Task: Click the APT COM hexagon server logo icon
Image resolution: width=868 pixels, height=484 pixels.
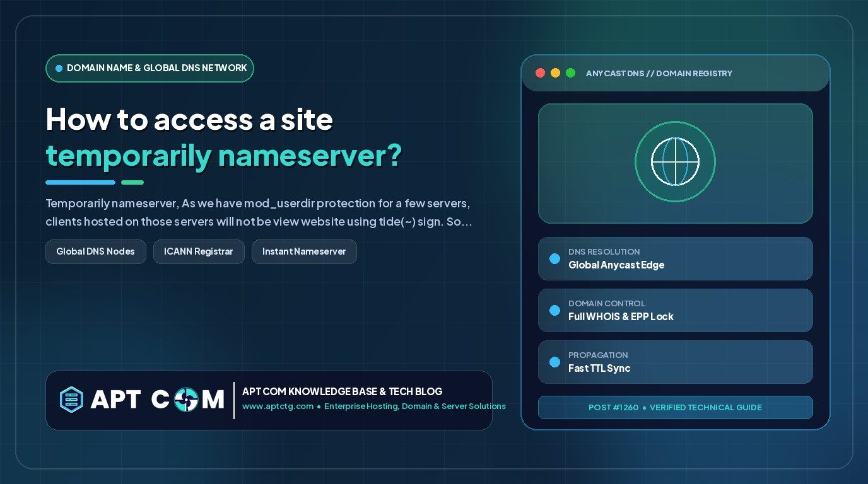Action: coord(71,400)
